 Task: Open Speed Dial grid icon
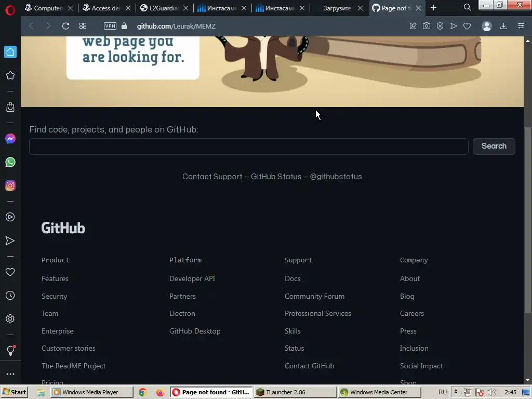click(83, 26)
